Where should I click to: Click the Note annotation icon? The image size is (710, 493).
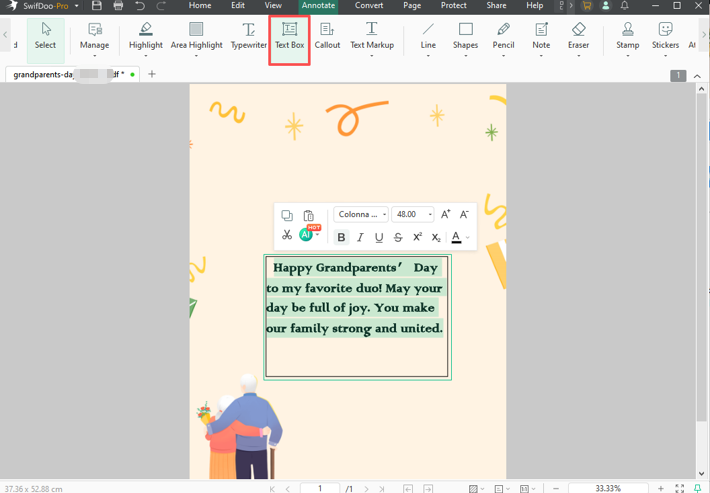pyautogui.click(x=541, y=36)
